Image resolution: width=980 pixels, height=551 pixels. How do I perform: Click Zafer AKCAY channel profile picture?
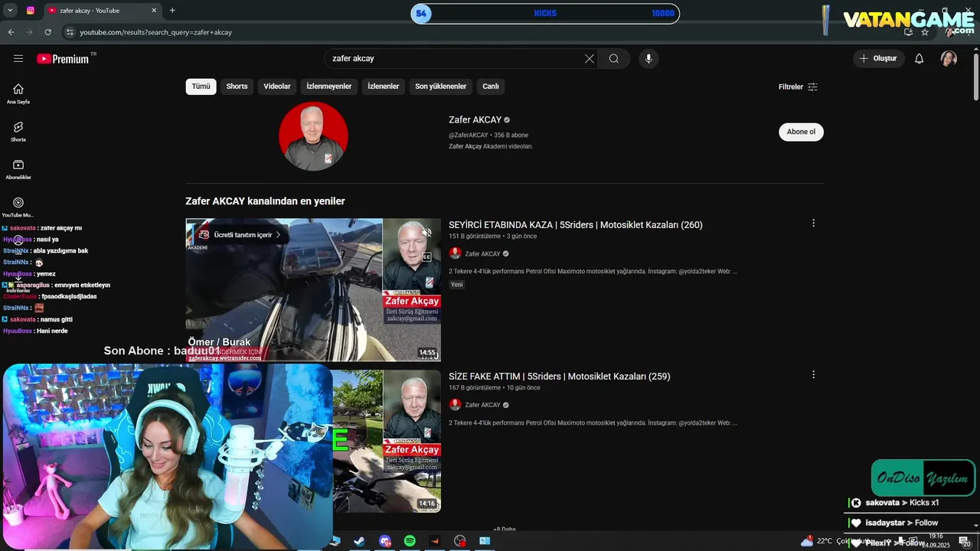[313, 136]
